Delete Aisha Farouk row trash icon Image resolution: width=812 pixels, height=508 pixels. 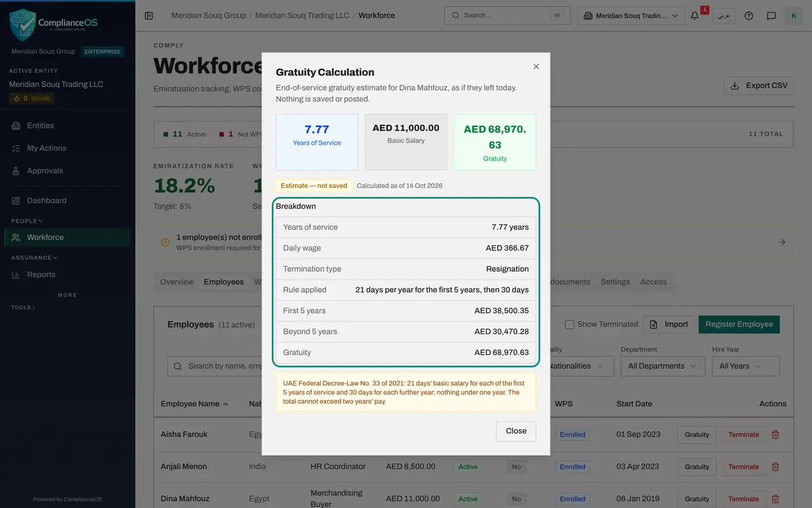pyautogui.click(x=775, y=435)
